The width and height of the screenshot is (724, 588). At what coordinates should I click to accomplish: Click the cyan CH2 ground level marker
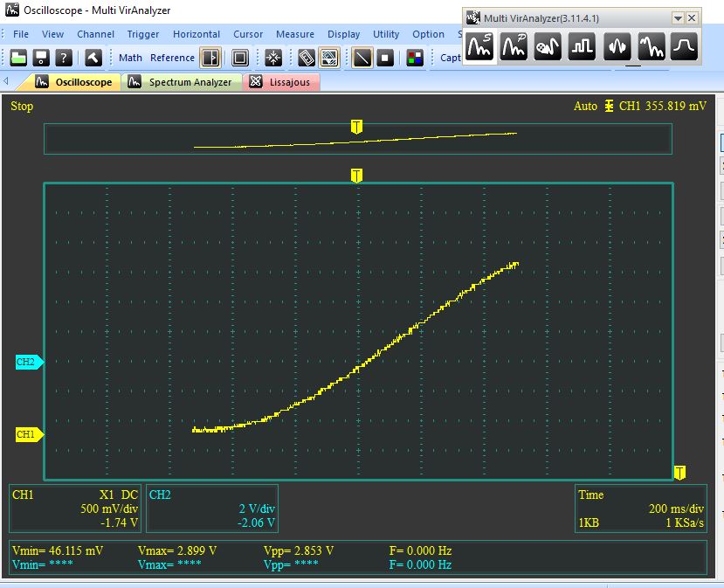point(29,362)
